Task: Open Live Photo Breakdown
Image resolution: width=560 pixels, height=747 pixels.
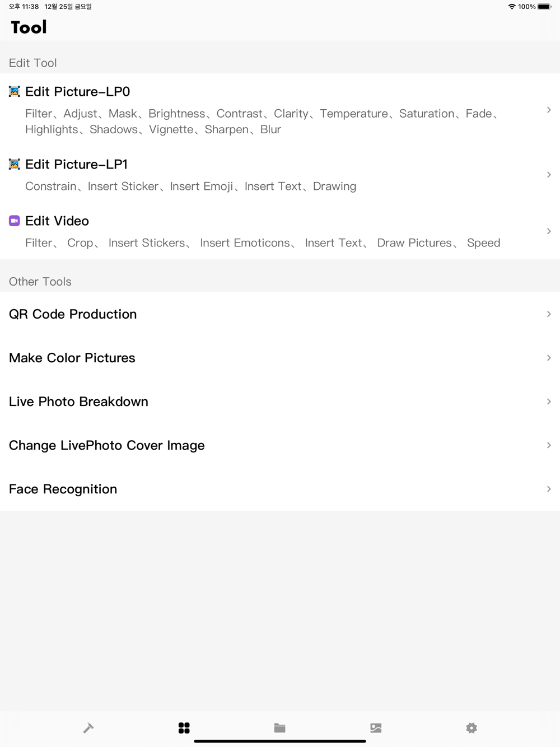Action: click(x=280, y=401)
